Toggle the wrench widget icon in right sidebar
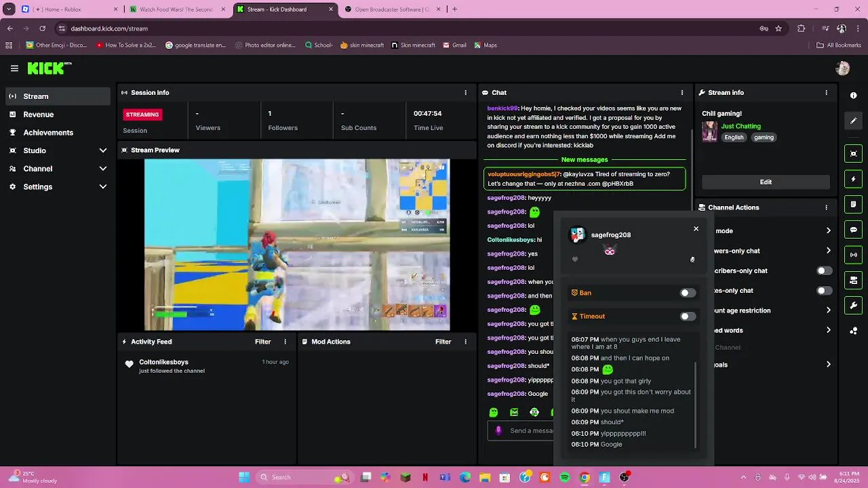 coord(853,305)
